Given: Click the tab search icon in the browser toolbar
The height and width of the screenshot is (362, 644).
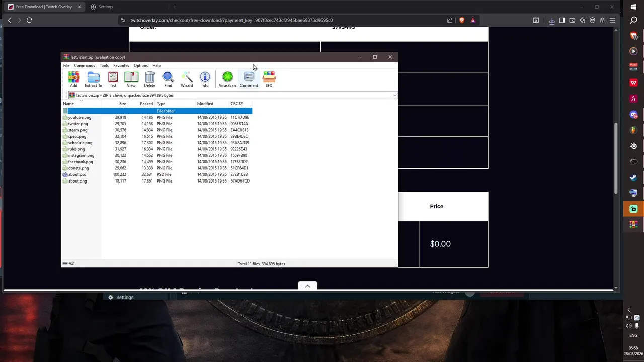Looking at the screenshot, I should (x=536, y=20).
